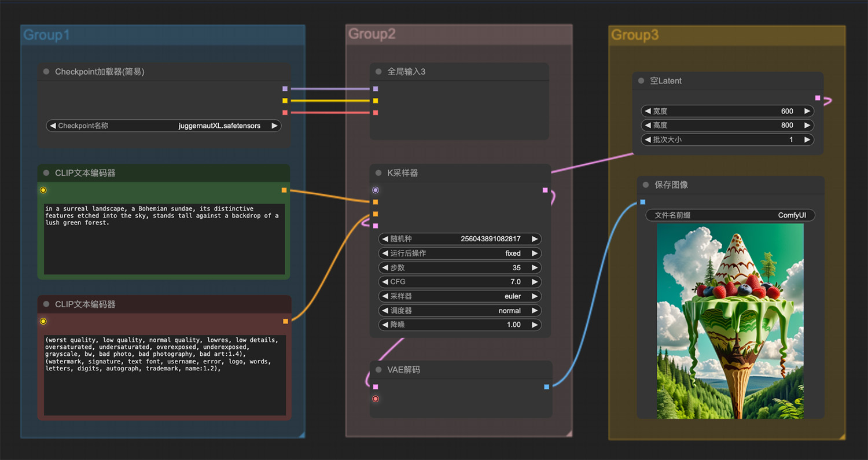
Task: Open the 调度器 normal dropdown
Action: coord(460,311)
